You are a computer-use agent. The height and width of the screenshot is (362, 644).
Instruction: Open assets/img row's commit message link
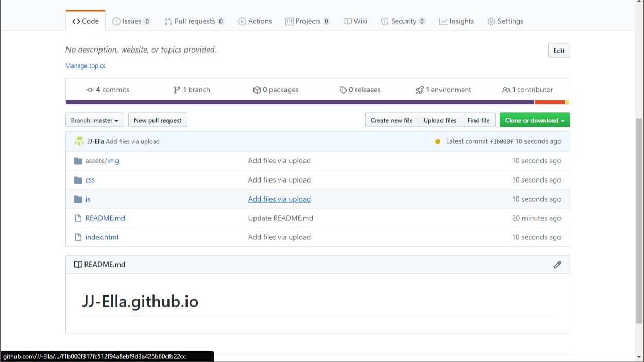coord(279,161)
